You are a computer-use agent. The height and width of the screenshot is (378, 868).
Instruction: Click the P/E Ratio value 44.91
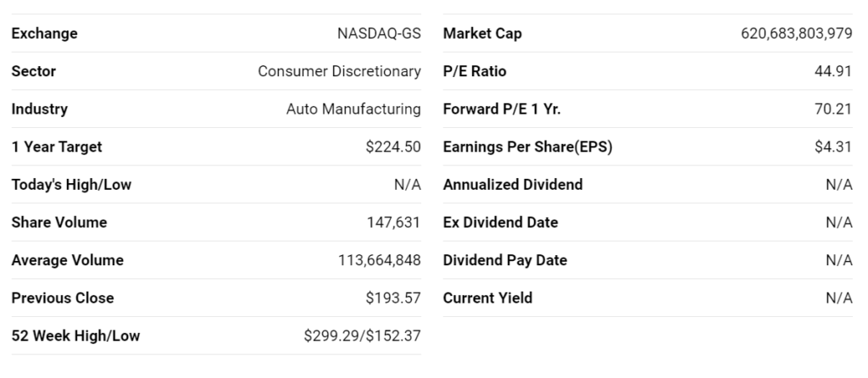[x=832, y=71]
